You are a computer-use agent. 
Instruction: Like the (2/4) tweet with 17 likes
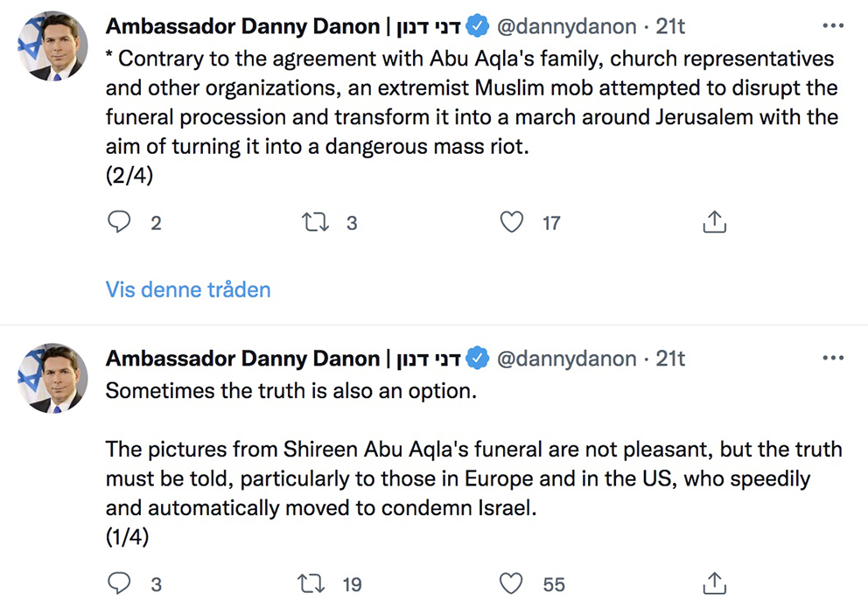[512, 223]
